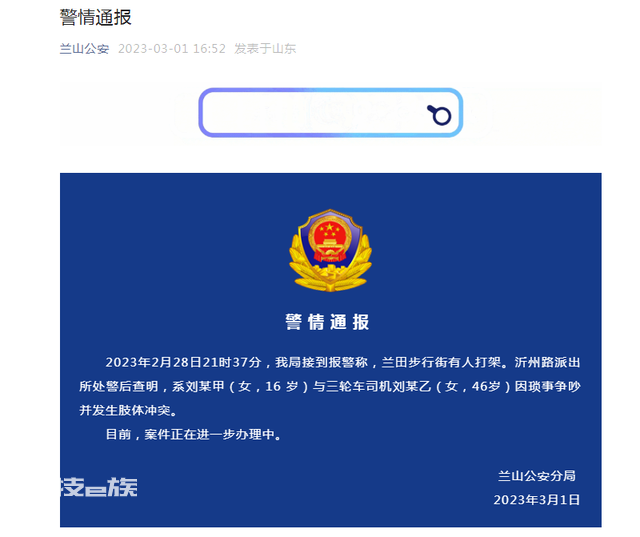640x537 pixels.
Task: Click the text 2023年2月28日21时37分
Action: [x=183, y=362]
